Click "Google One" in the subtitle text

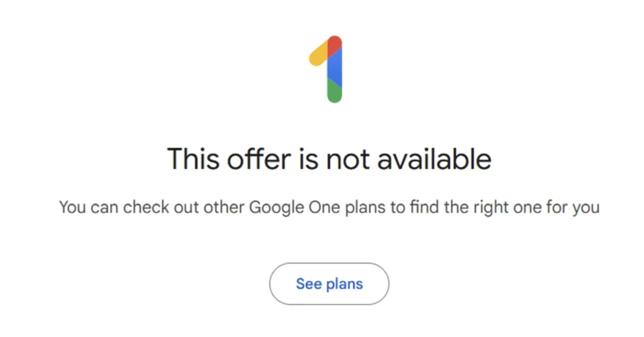tap(295, 207)
